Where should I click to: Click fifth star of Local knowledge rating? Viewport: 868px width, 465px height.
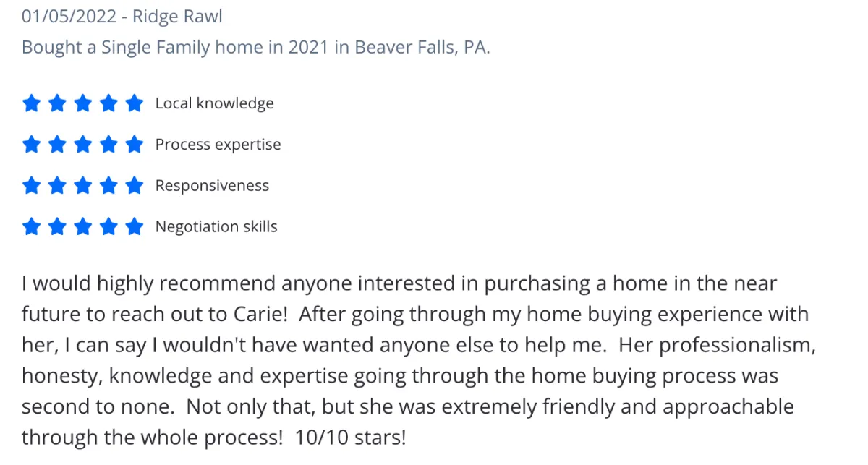pos(135,103)
